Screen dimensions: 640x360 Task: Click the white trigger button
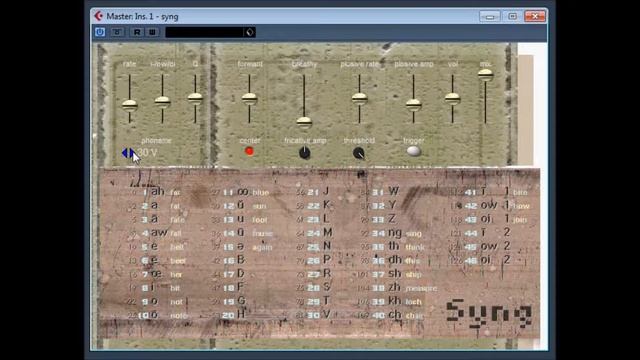413,151
